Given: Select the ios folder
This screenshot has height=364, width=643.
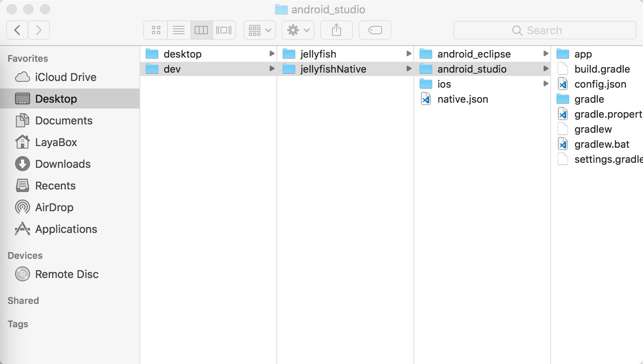Looking at the screenshot, I should pyautogui.click(x=482, y=84).
